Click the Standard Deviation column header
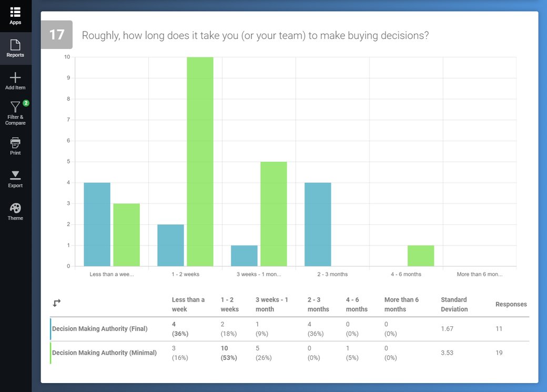The width and height of the screenshot is (547, 392). [x=455, y=304]
